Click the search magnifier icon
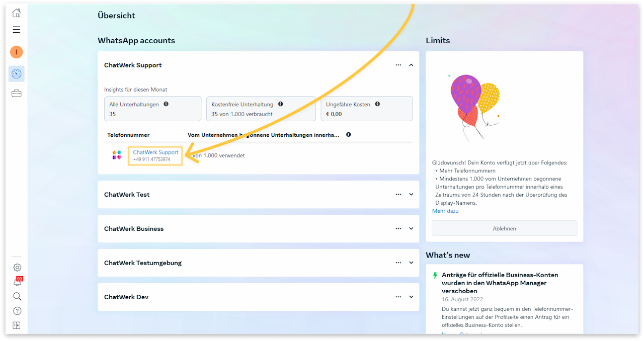Screen dimensions: 644x341 point(17,297)
